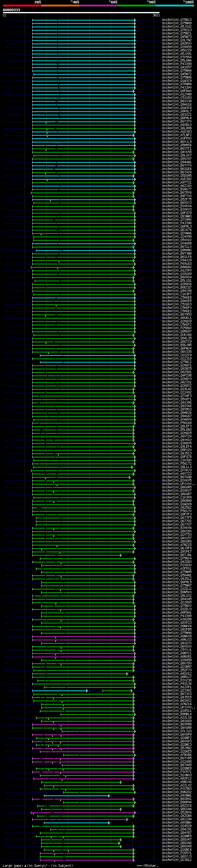Click the cyan ~100% legend bar
This screenshot has width=197, height=868.
click(175, 6)
